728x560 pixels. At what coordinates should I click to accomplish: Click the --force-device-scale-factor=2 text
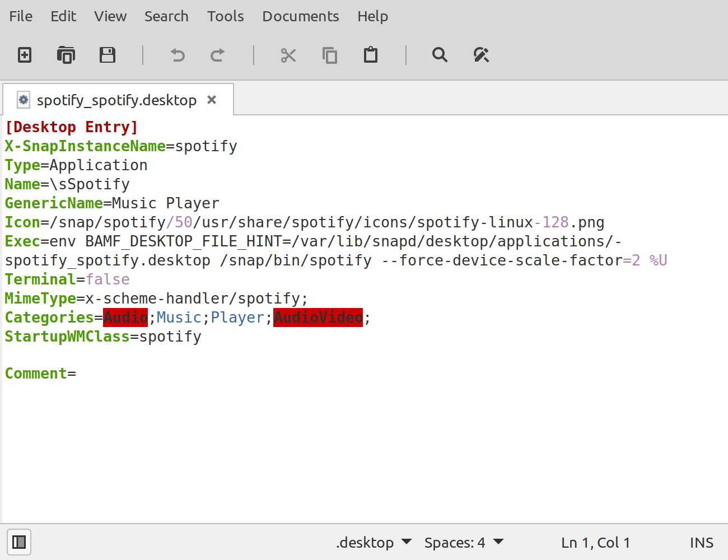click(x=511, y=260)
